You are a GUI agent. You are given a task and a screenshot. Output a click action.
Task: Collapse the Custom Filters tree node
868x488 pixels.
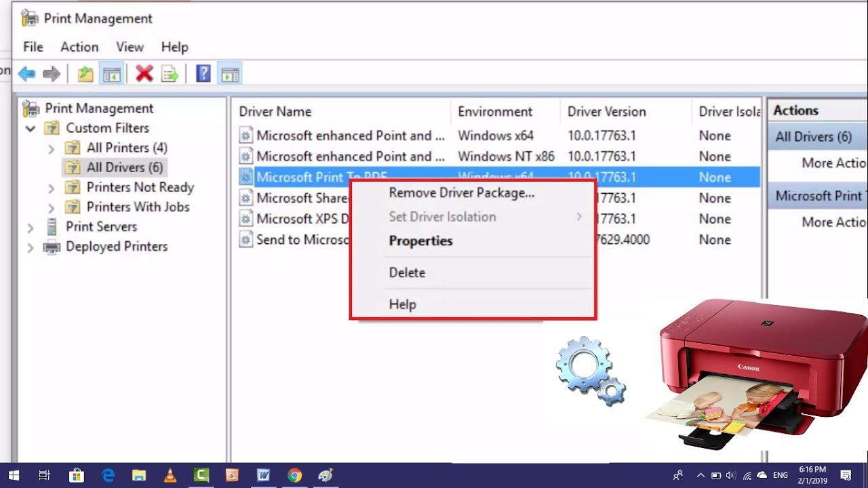coord(31,128)
